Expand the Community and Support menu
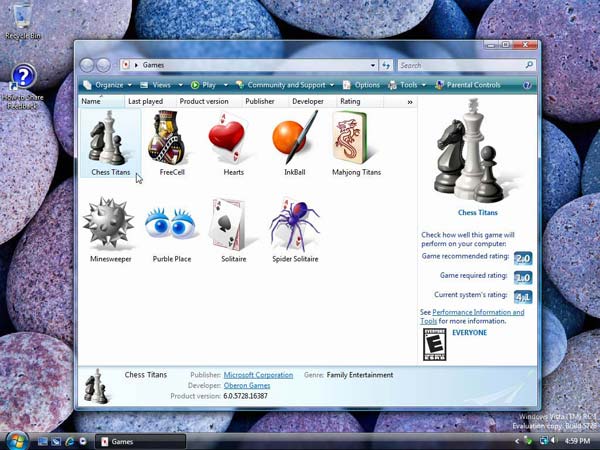 pyautogui.click(x=285, y=85)
